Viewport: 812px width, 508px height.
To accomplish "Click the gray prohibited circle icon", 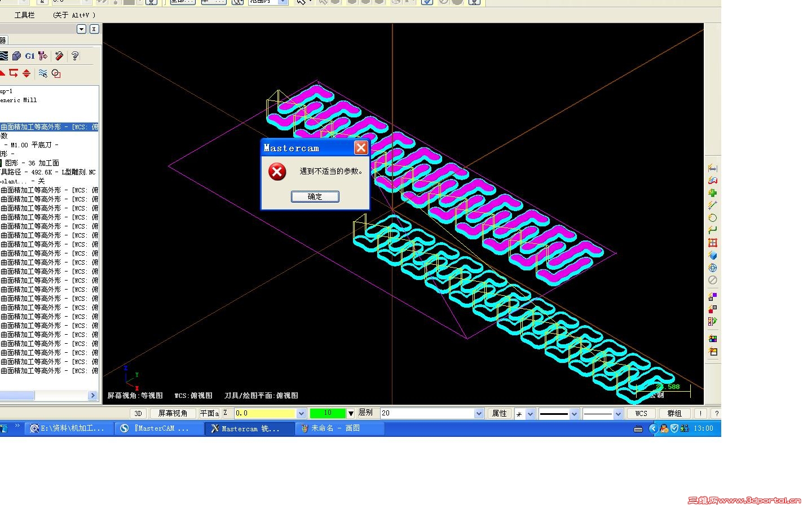I will point(713,280).
